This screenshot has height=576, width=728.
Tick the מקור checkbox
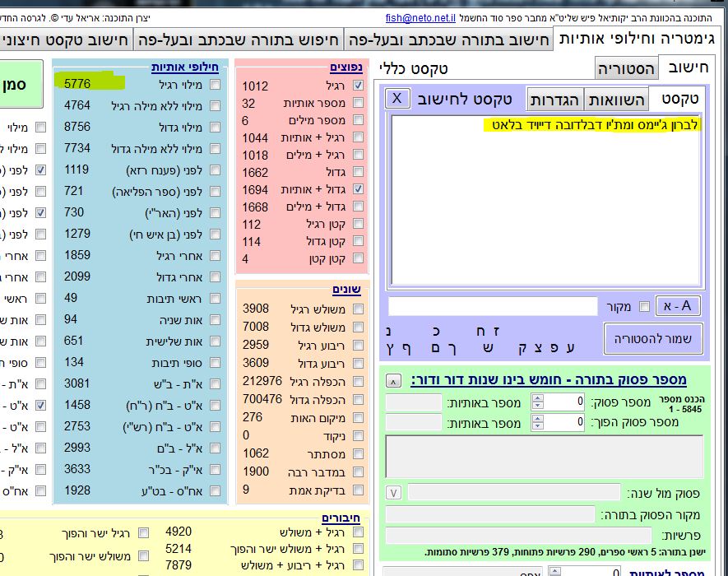coord(644,307)
